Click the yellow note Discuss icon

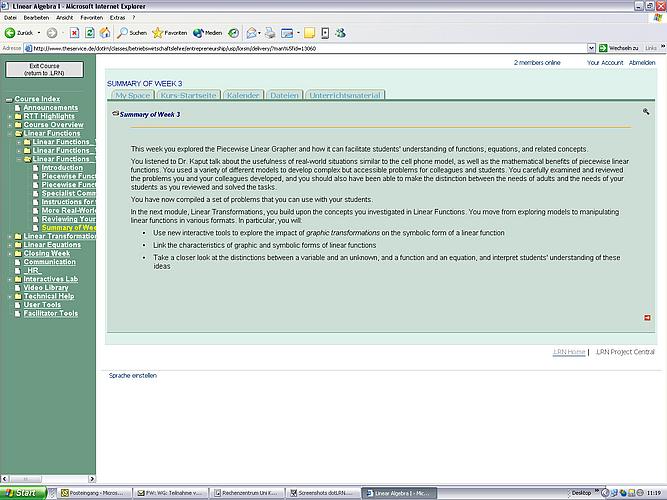309,33
